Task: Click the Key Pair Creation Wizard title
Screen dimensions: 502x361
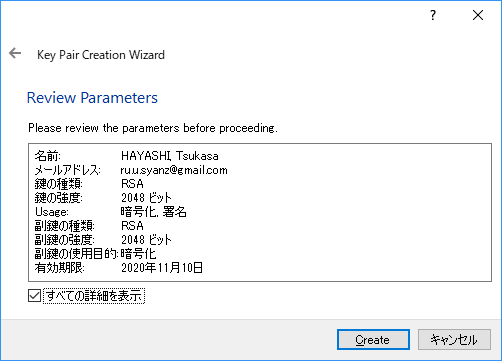Action: coord(101,55)
